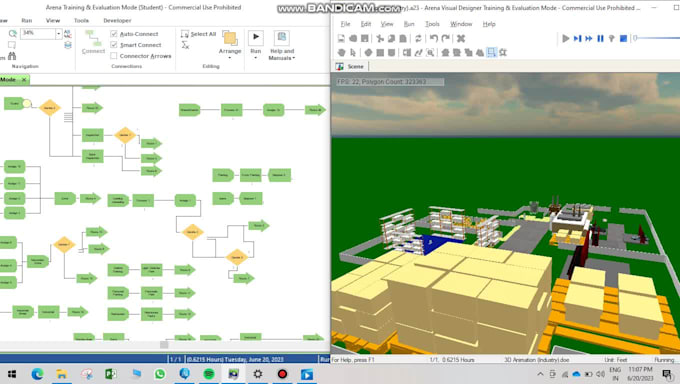Expand the Help and Manuals dropdown
This screenshot has height=384, width=680.
(x=294, y=58)
